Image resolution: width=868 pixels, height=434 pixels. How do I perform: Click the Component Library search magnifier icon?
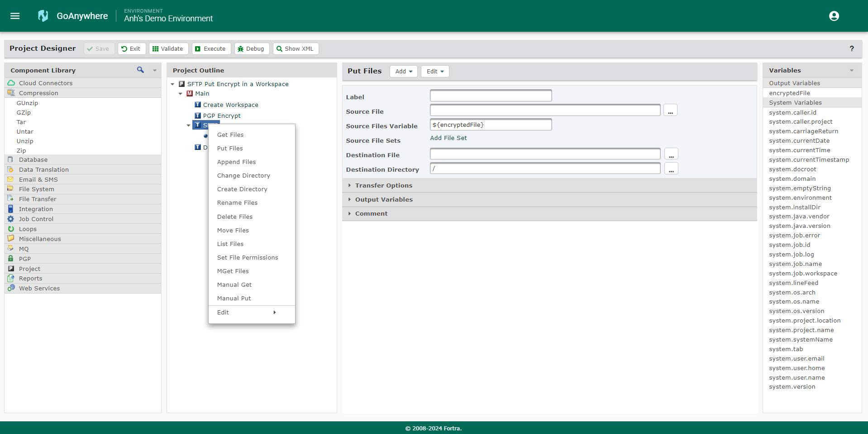click(x=140, y=70)
